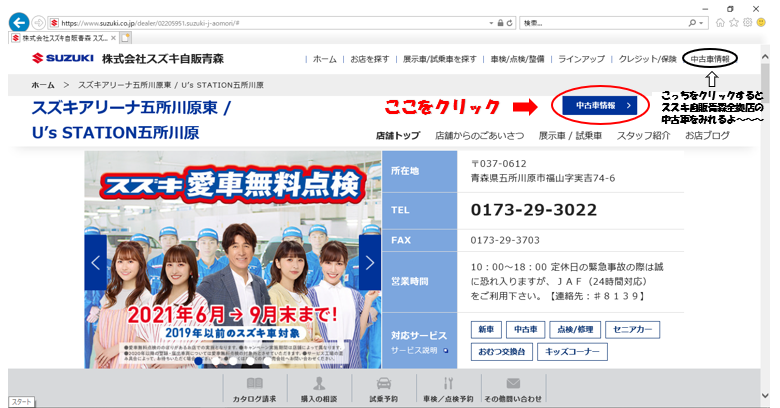Click the おむつ交換台 service tag
Viewport: 780px width, 408px height.
(502, 352)
